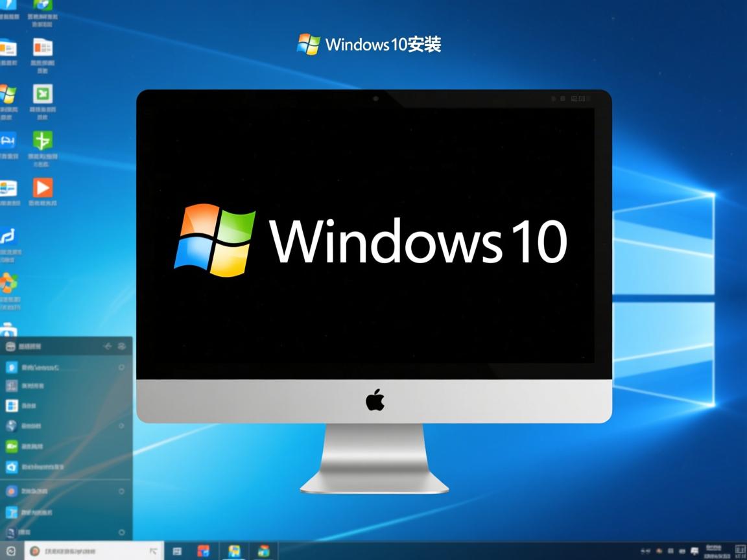Open the Windows logo desktop shortcut
The width and height of the screenshot is (747, 560).
coord(7,93)
